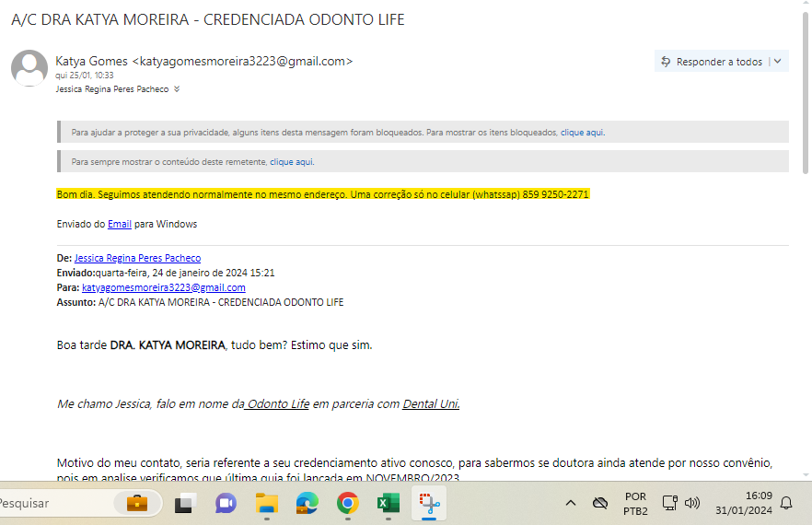
Task: Click the bold 'DRA. KATYA MOREIRA' greeting text
Action: click(x=168, y=345)
